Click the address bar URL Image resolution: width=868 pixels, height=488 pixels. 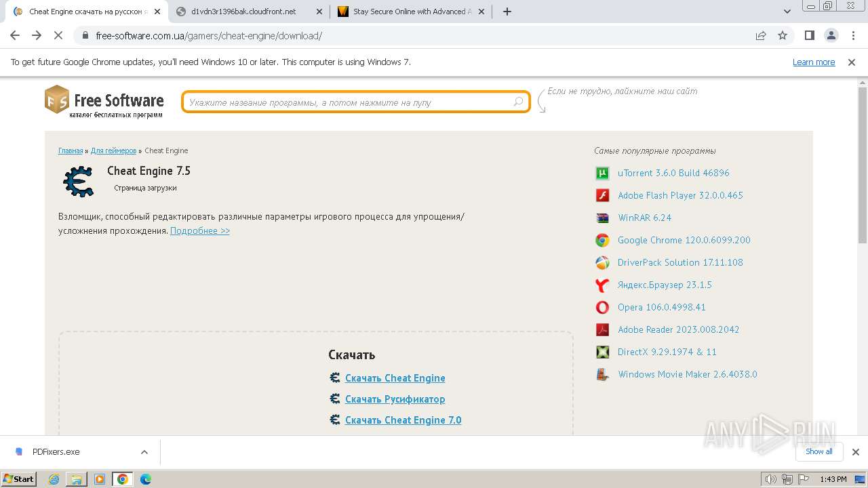tap(209, 36)
